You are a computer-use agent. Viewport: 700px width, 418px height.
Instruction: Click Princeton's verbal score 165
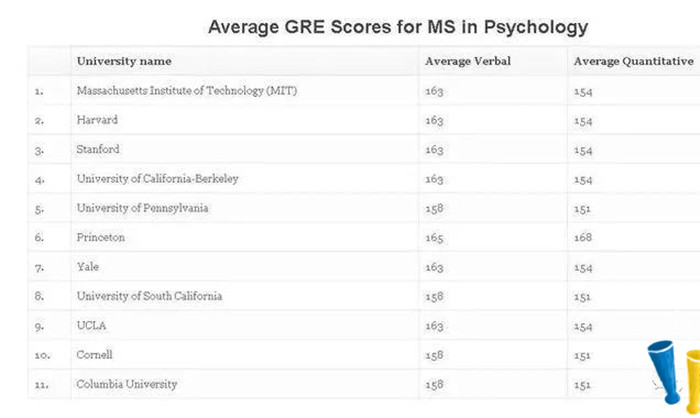[x=434, y=238]
